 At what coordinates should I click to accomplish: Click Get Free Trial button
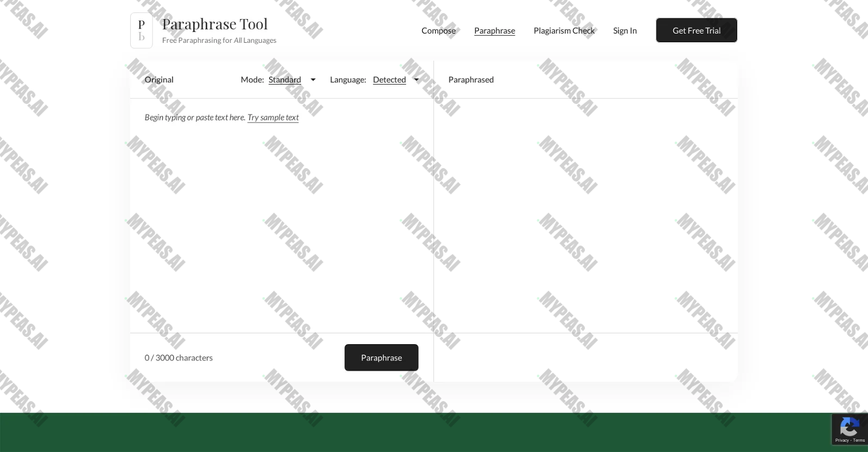tap(697, 30)
